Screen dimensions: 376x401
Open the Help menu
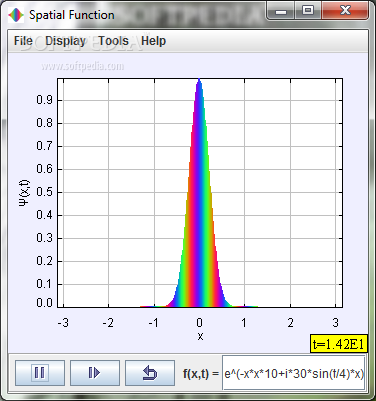[153, 41]
